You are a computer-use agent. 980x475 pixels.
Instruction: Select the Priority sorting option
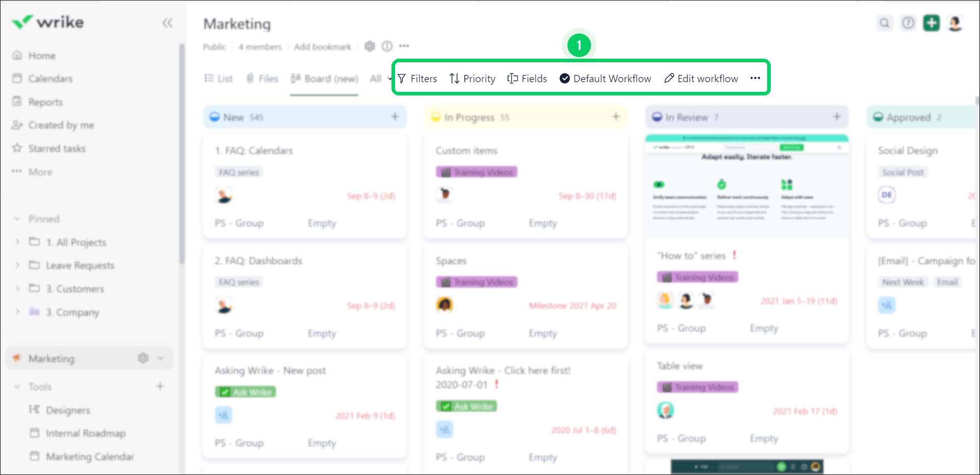(x=472, y=78)
